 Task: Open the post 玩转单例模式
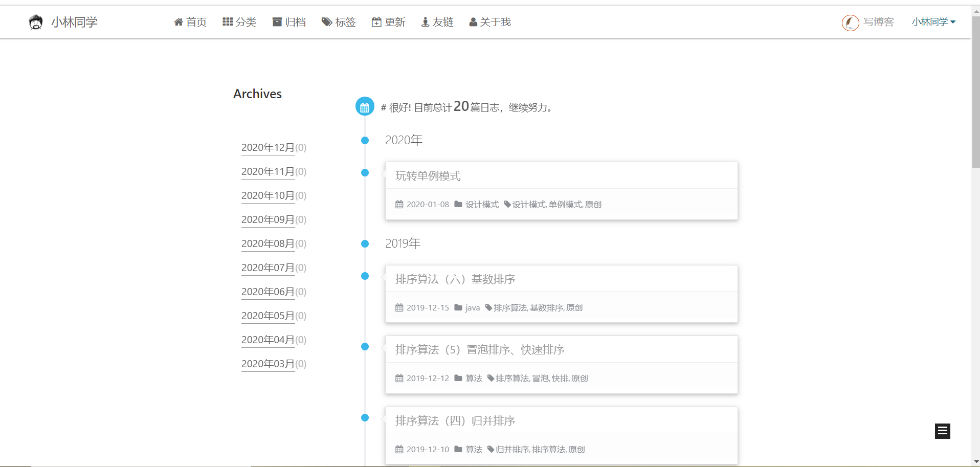428,176
